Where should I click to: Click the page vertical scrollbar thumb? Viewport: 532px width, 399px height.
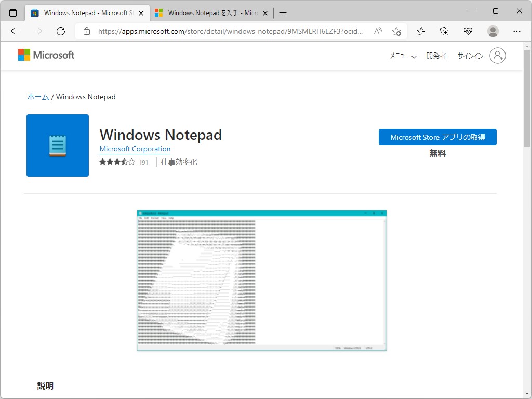tap(527, 98)
